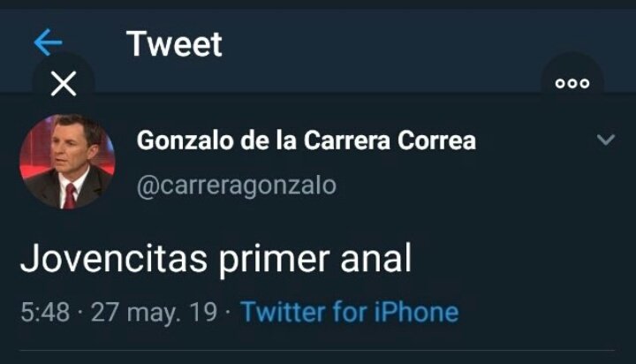Image resolution: width=636 pixels, height=364 pixels.
Task: Click the name Gonzalo de la Carrera Correa
Action: point(307,140)
